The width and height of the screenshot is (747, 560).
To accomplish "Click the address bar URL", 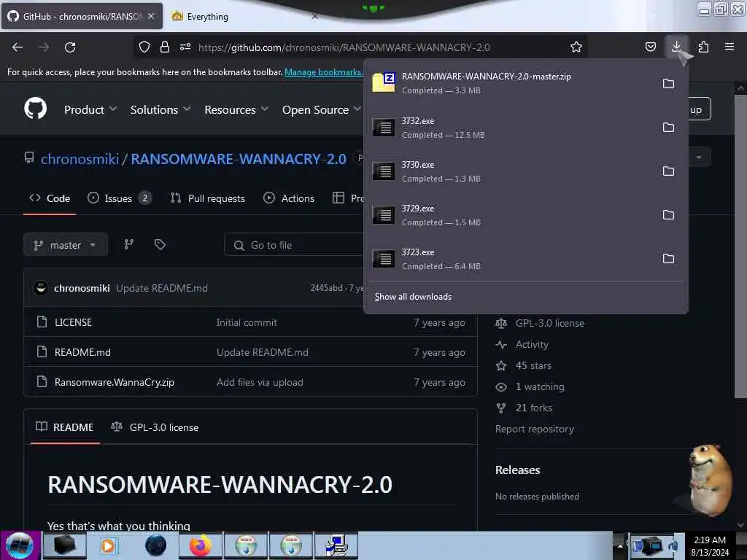I will coord(344,47).
